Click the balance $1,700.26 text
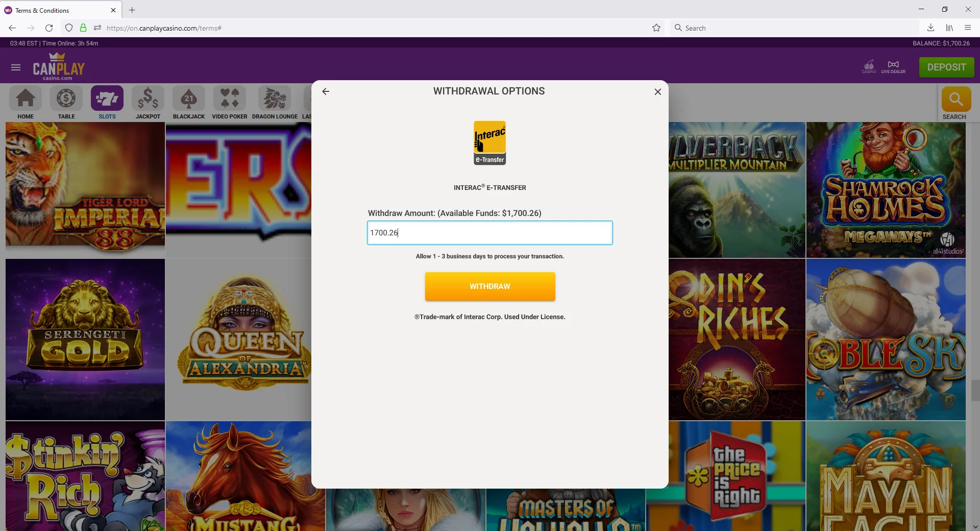Viewport: 980px width, 531px height. (x=941, y=43)
